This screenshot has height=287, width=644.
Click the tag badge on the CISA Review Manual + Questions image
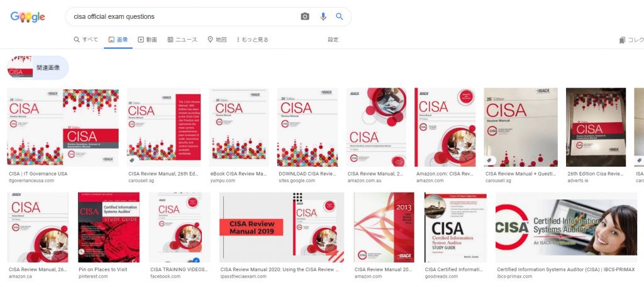[x=491, y=160]
